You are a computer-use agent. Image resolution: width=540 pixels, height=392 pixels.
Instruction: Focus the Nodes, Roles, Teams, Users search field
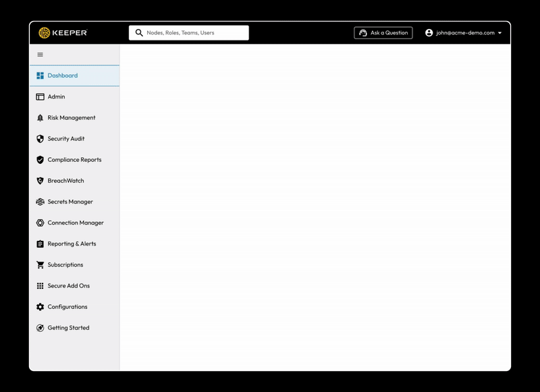click(189, 32)
